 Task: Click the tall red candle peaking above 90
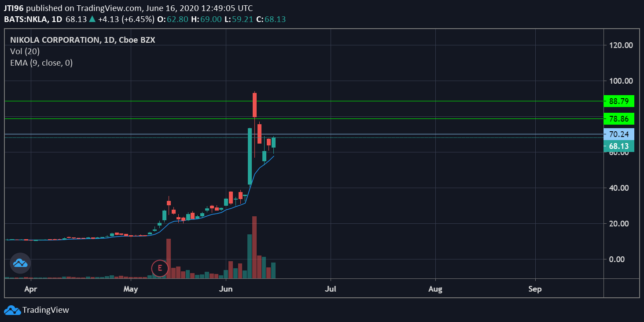click(x=254, y=105)
